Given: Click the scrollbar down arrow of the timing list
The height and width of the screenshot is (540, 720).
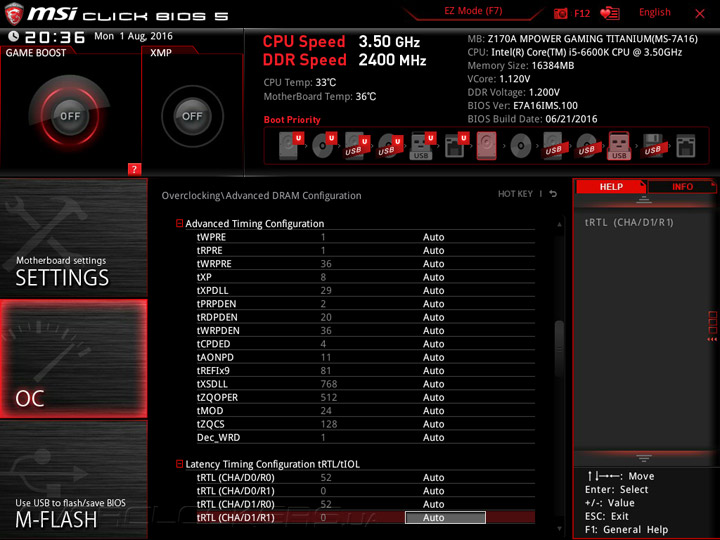Looking at the screenshot, I should [x=559, y=529].
